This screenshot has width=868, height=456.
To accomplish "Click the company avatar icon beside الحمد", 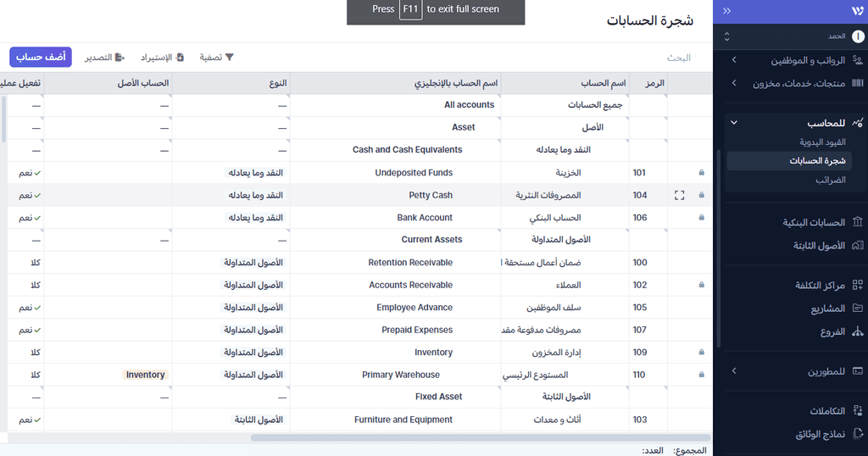I will [858, 36].
